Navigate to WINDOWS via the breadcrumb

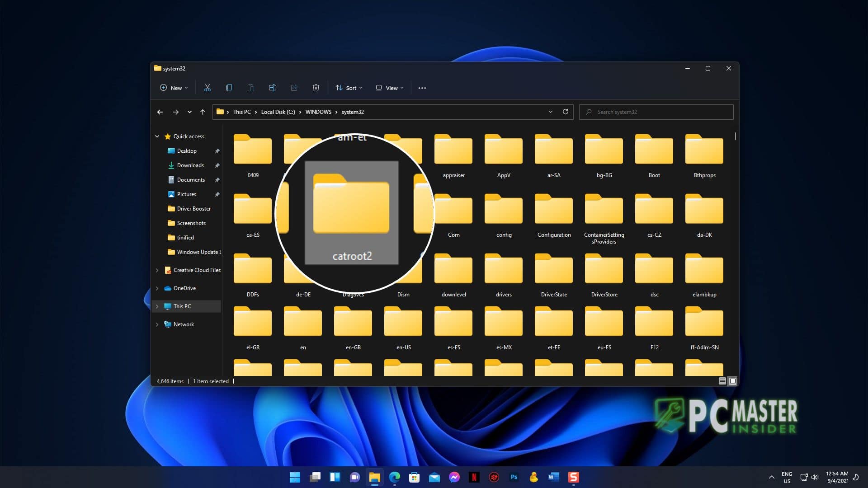pos(319,112)
